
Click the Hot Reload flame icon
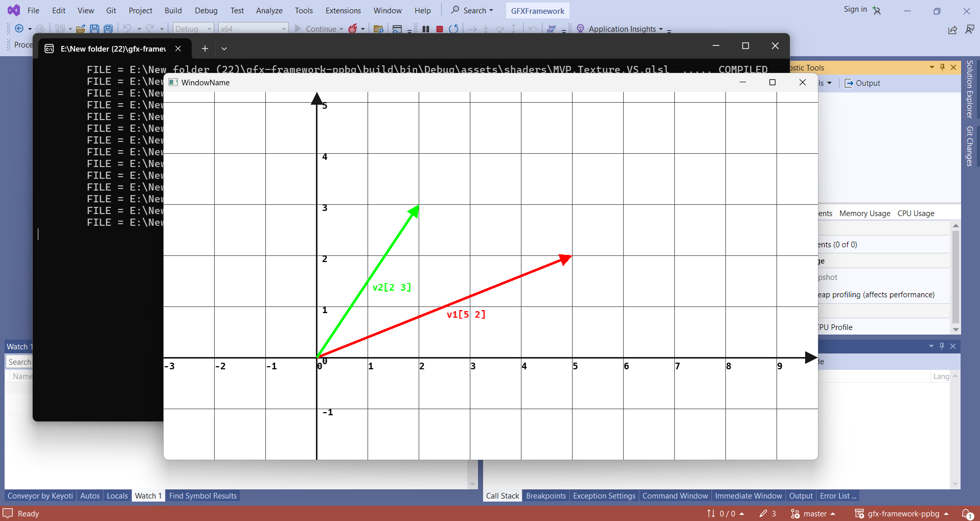[353, 29]
